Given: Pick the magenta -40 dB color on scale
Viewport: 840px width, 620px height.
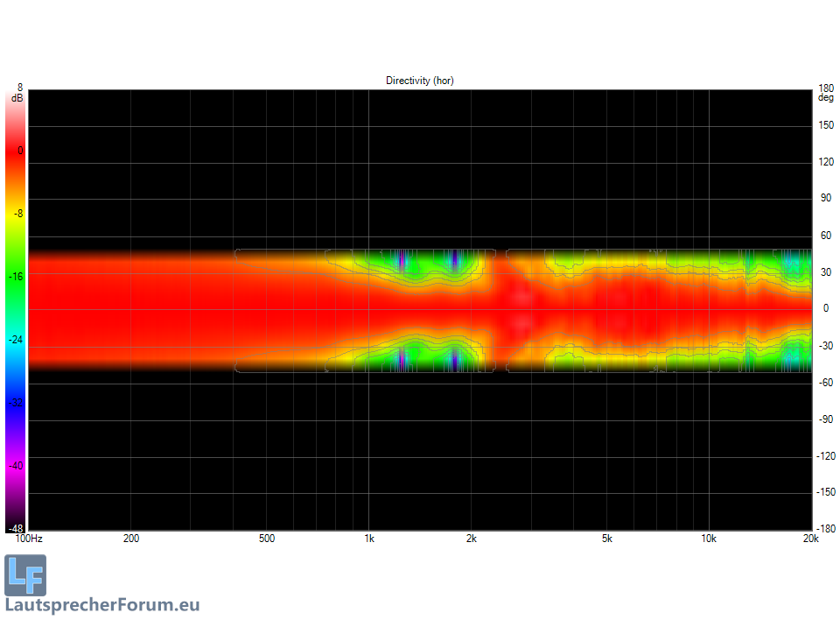Looking at the screenshot, I should click(17, 466).
